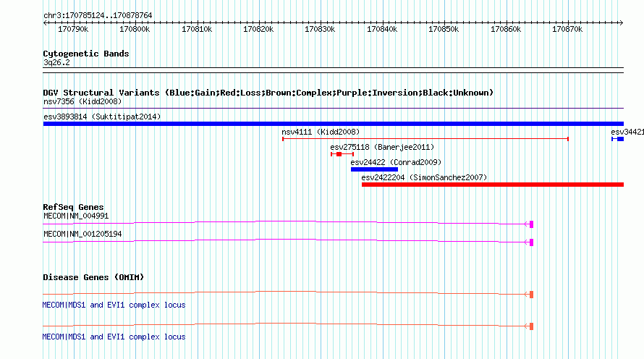Screen dimensions: 644x359
Task: Open the lower MECOM|MDS1 and EVI1 complex locus link
Action: coord(114,337)
